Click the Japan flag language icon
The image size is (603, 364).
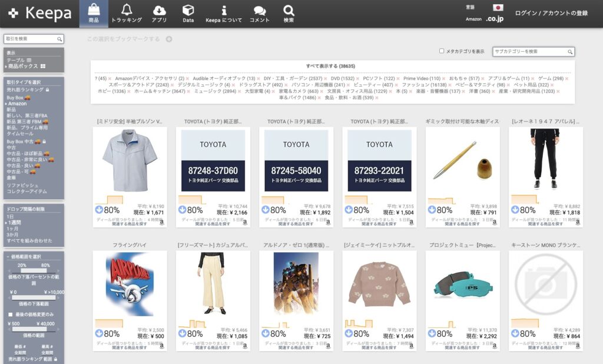click(498, 8)
